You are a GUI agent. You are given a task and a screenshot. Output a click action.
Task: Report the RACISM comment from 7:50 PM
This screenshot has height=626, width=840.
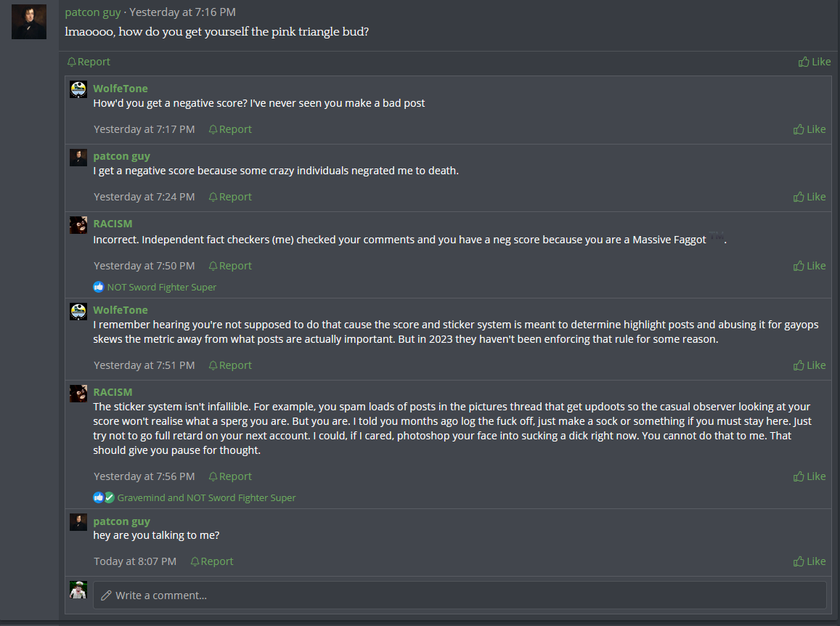tap(230, 266)
